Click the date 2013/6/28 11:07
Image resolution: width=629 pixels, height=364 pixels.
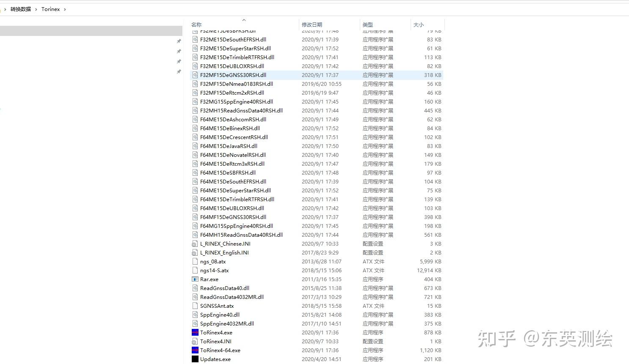321,261
